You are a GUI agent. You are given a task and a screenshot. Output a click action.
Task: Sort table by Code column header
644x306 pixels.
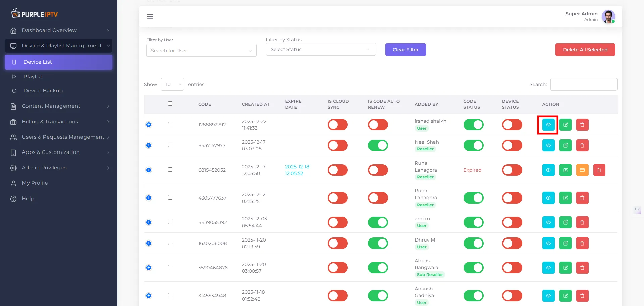coord(205,104)
